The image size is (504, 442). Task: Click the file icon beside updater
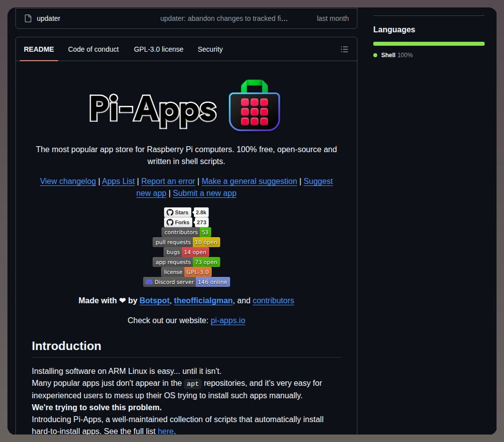click(28, 18)
